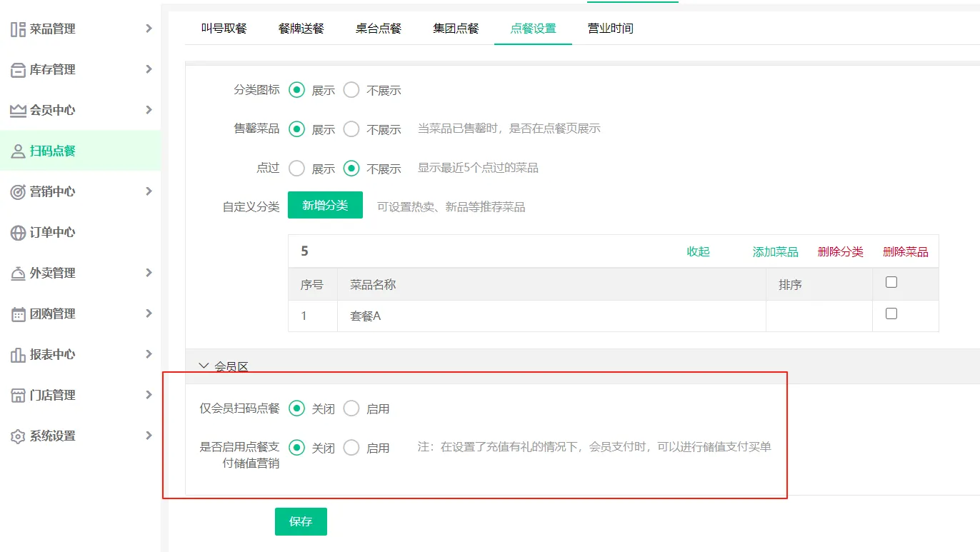
Task: Click the 会员中心 crown icon
Action: 18,111
